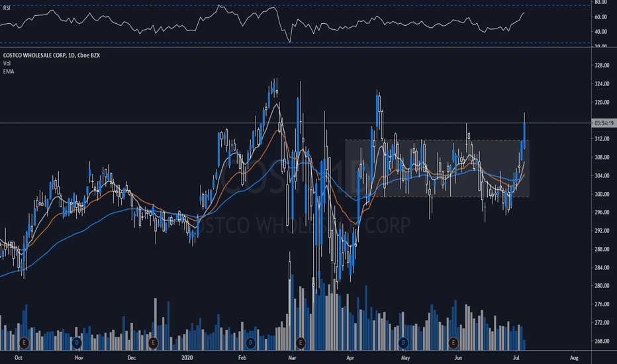Click the May time axis label

pyautogui.click(x=405, y=358)
